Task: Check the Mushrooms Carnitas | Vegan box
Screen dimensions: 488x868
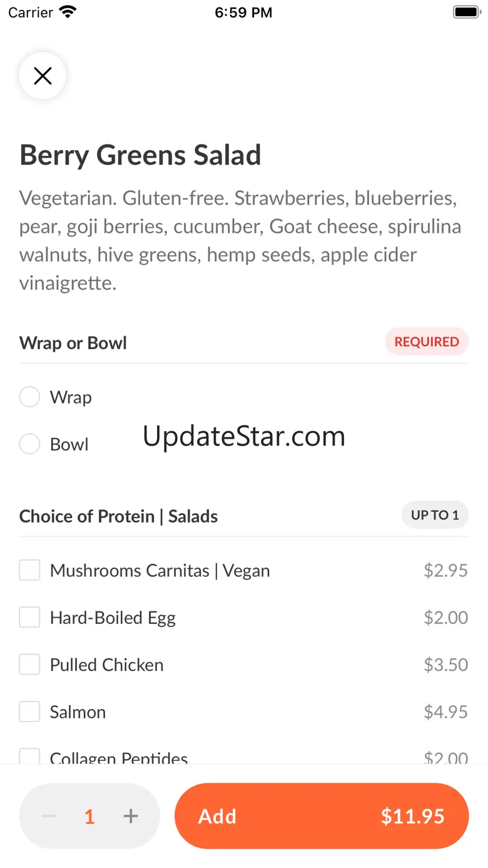Action: pos(29,570)
